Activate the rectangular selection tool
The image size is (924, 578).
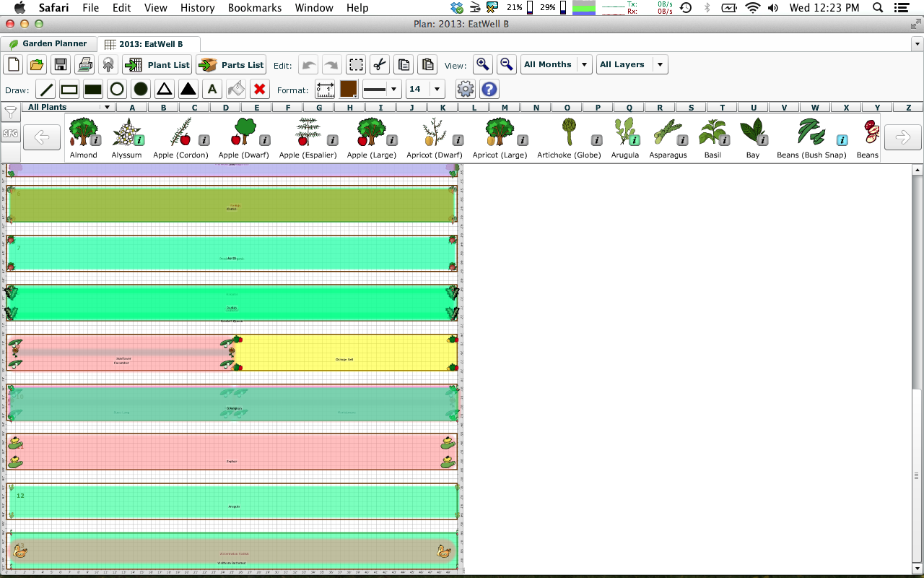(x=356, y=64)
